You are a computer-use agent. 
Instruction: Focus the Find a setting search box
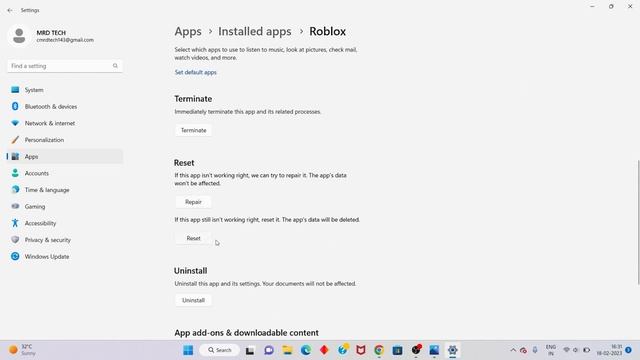tap(65, 66)
